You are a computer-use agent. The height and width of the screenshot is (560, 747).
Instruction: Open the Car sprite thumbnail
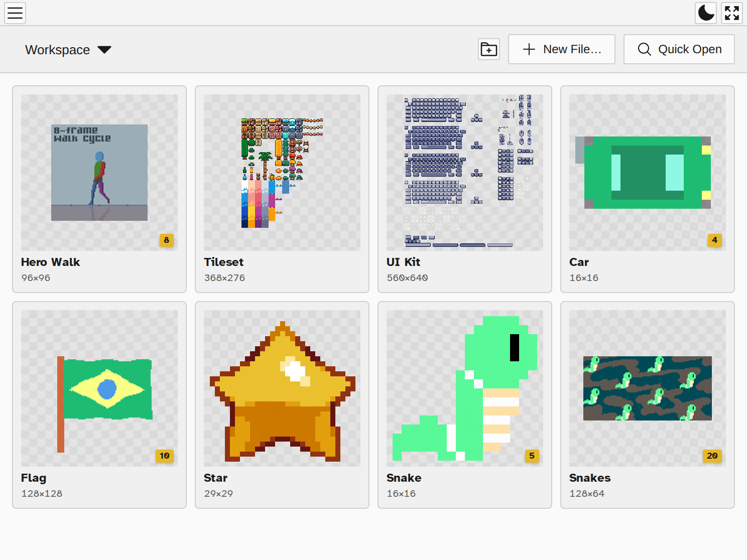click(x=648, y=173)
